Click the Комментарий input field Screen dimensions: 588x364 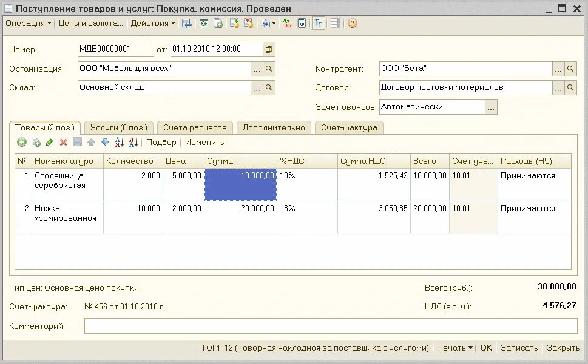331,326
